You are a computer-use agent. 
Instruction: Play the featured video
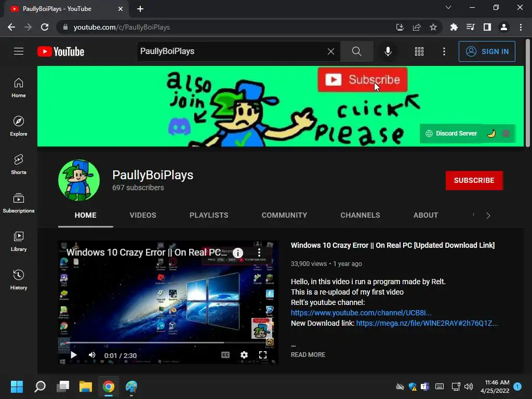tap(74, 355)
